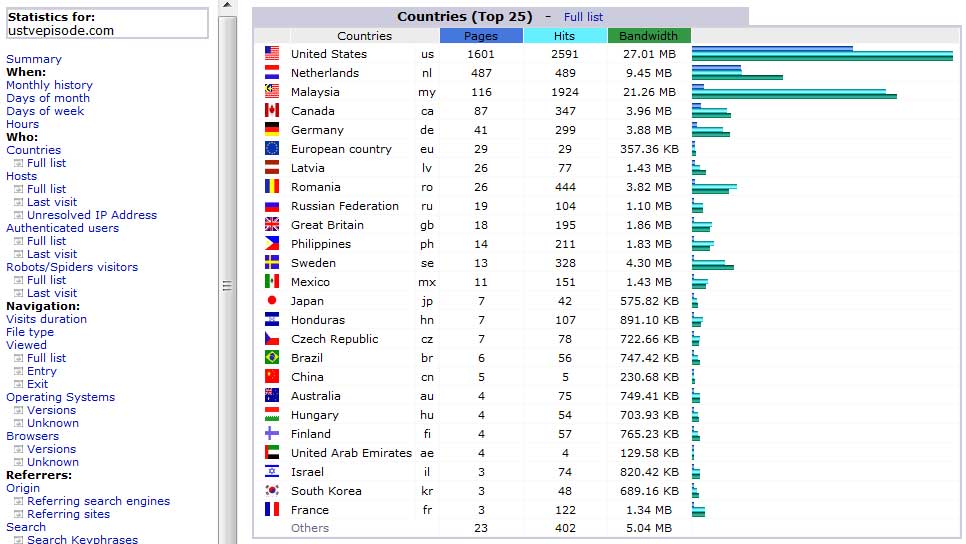This screenshot has width=966, height=544.
Task: Open the Origin referrers link
Action: coord(23,488)
